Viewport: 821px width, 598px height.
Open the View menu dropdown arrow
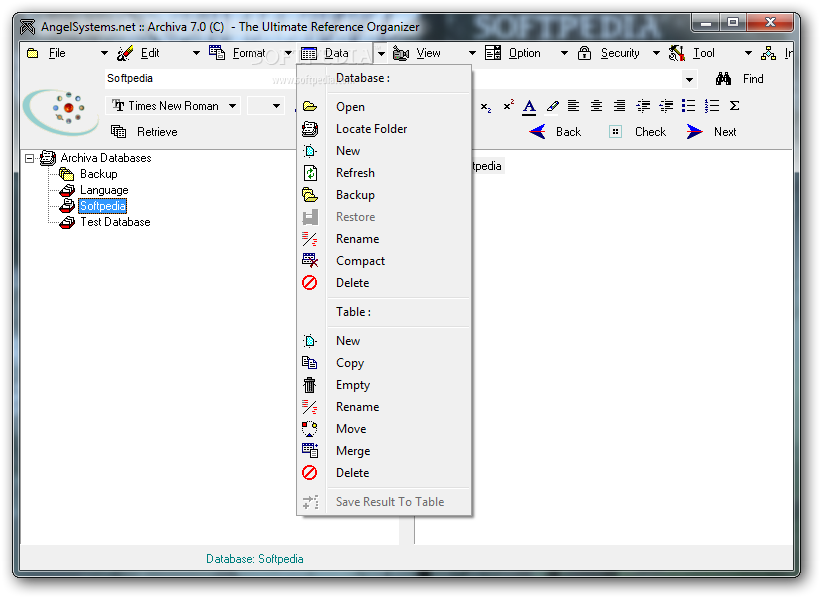(472, 53)
